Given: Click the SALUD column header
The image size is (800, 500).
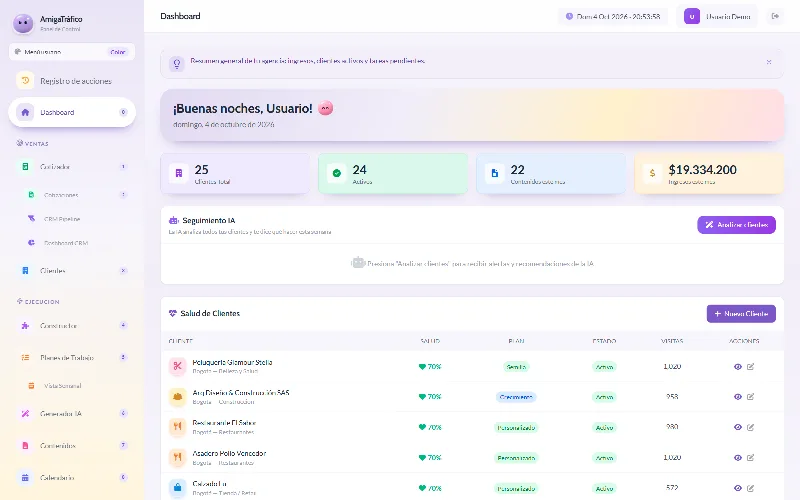Looking at the screenshot, I should click(x=430, y=341).
